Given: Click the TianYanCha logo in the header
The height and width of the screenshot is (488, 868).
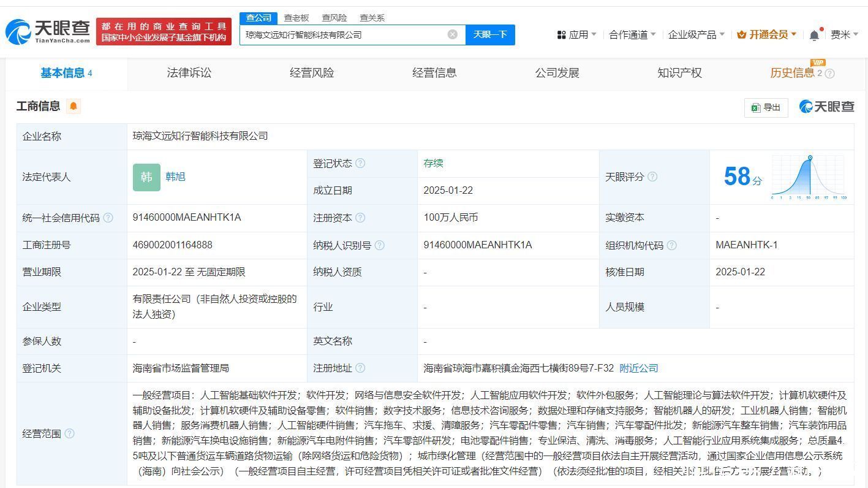Looking at the screenshot, I should pyautogui.click(x=48, y=31).
